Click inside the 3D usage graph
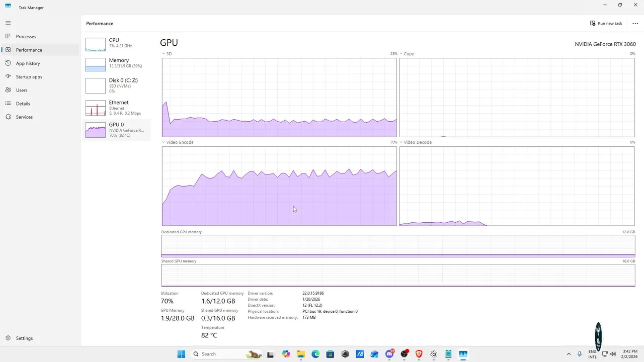Screen dimensions: 644x362 [x=279, y=98]
